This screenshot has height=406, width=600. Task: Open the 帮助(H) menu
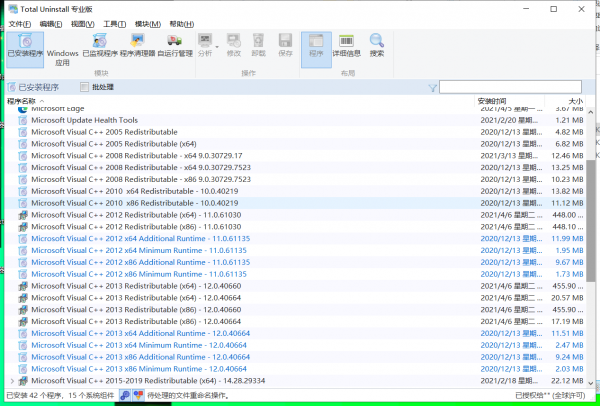182,24
